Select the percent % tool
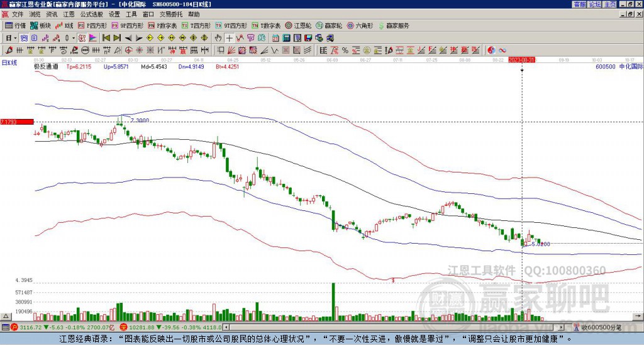This screenshot has width=644, height=345. tap(345, 50)
